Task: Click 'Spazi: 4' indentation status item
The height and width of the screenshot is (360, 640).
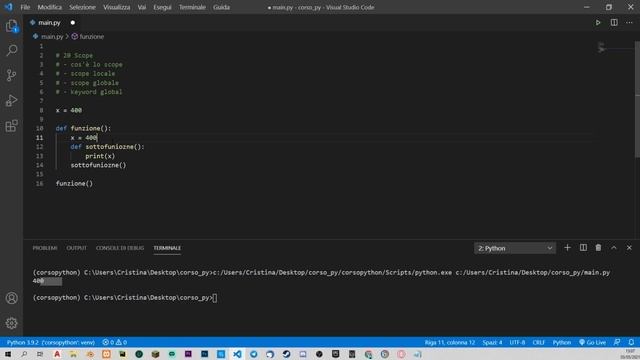Action: pyautogui.click(x=492, y=342)
